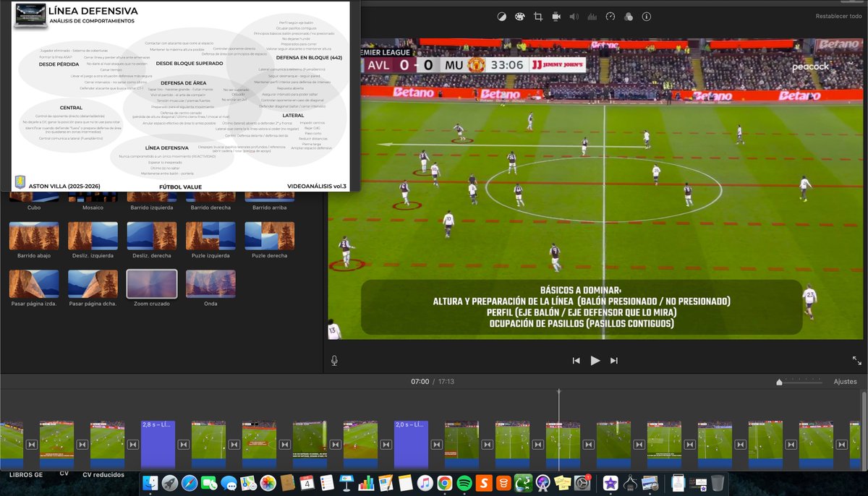
Task: Open Pages from the Dock
Action: pyautogui.click(x=385, y=482)
